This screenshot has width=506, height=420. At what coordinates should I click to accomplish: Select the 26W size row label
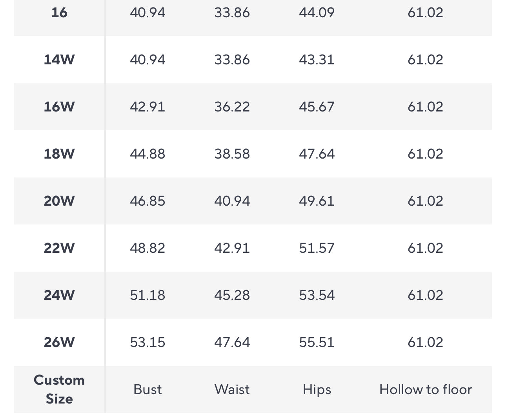coord(59,342)
